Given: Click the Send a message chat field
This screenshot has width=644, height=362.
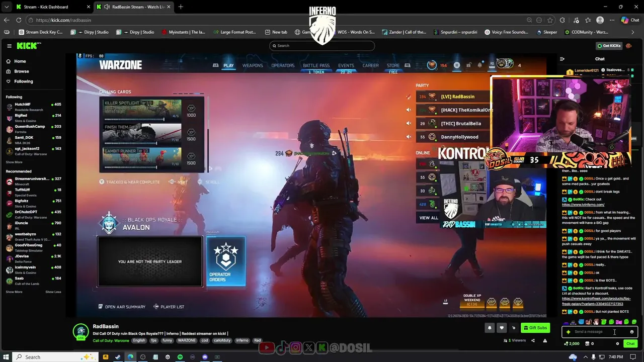Looking at the screenshot, I should (600, 332).
